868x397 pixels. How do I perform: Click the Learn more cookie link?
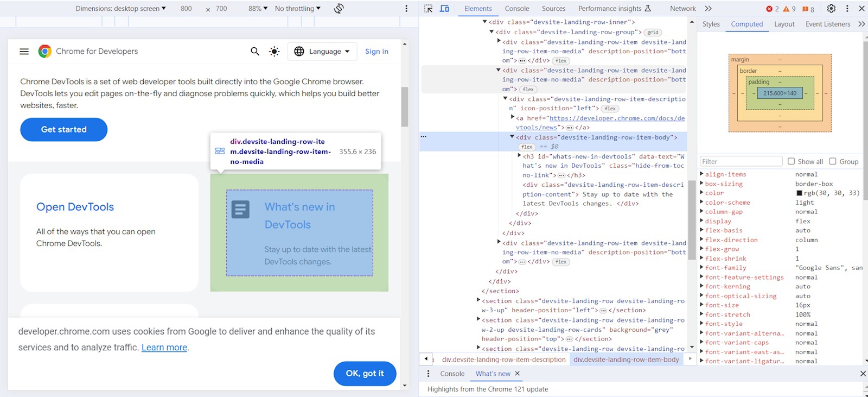(164, 348)
